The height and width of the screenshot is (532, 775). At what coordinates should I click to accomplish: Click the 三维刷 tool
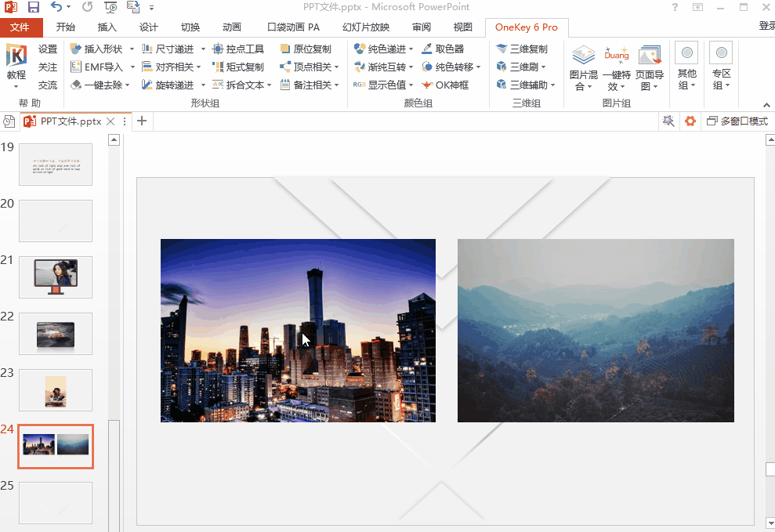521,67
